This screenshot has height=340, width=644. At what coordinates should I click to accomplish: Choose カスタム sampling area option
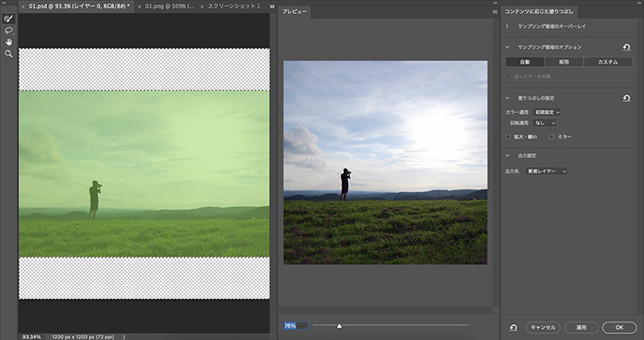(607, 62)
